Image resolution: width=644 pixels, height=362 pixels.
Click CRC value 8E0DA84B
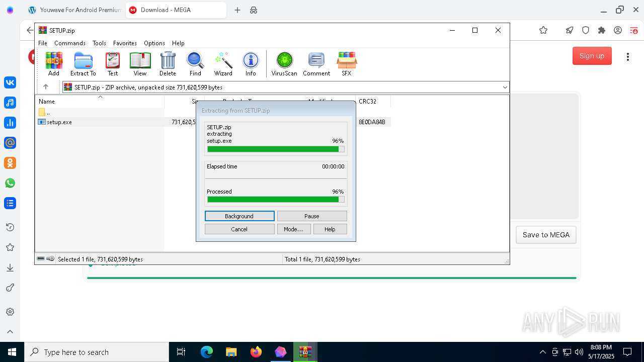pos(372,122)
